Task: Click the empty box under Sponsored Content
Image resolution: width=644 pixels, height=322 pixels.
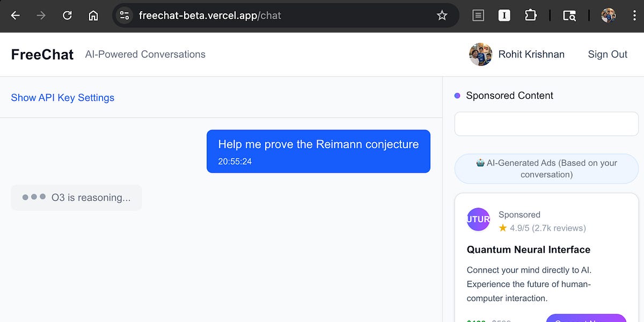Action: [x=546, y=124]
